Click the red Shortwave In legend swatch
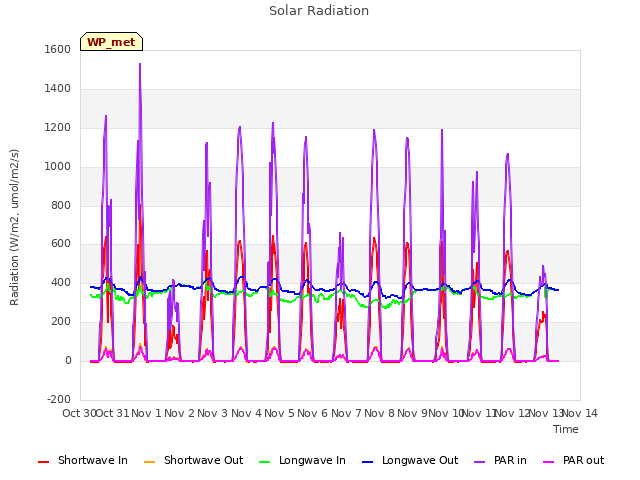Screen dimensions: 640x480 [x=43, y=462]
